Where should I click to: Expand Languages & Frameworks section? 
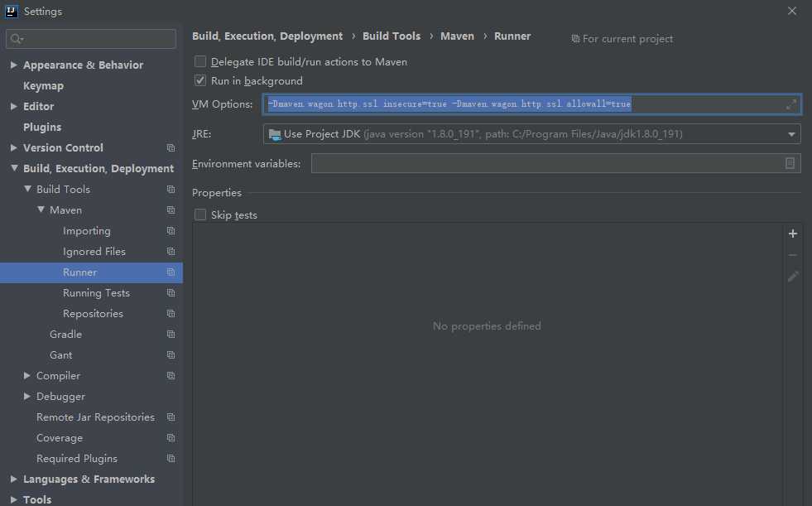coord(14,479)
